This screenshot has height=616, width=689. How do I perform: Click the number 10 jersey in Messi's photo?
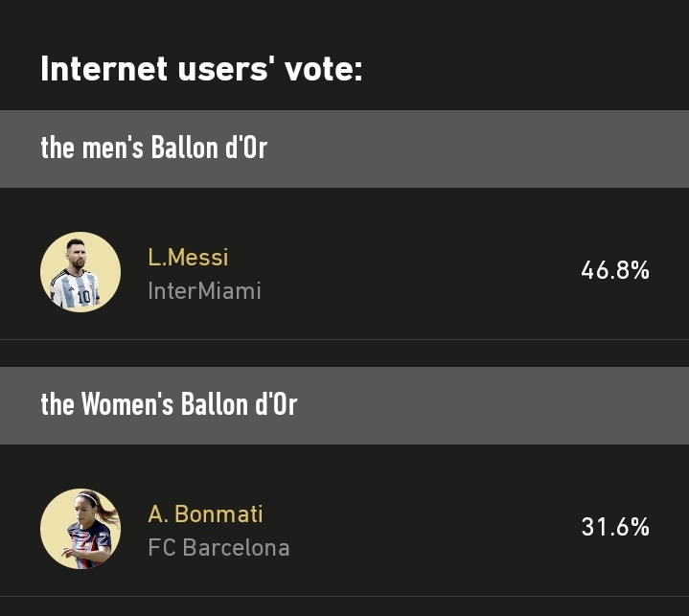pyautogui.click(x=83, y=296)
